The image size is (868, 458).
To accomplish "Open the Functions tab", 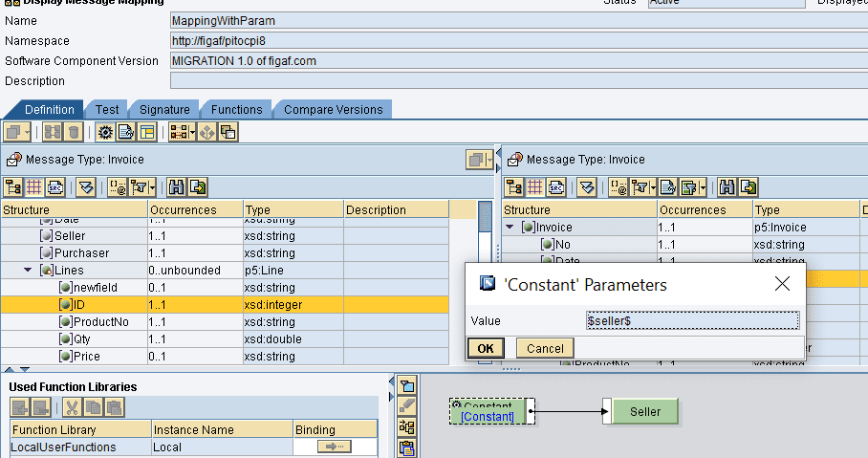I will 236,110.
